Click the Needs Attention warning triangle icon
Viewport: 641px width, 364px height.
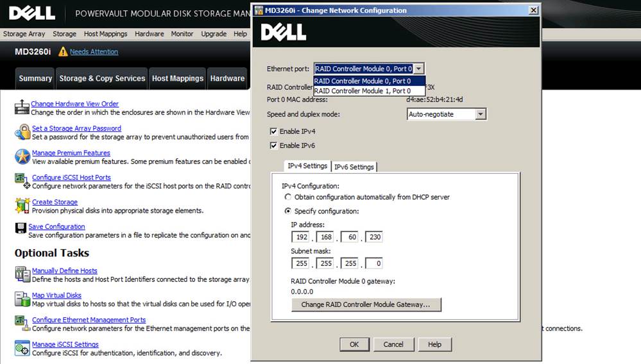(x=63, y=51)
